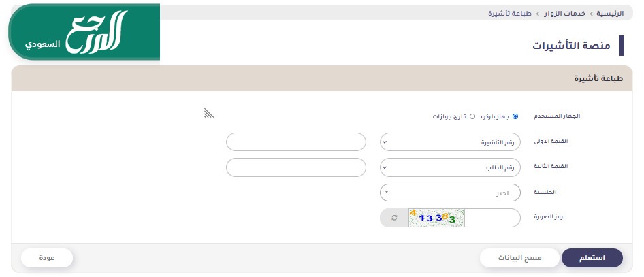
Task: Click طباعة تأشيرة in the breadcrumb
Action: tap(510, 13)
